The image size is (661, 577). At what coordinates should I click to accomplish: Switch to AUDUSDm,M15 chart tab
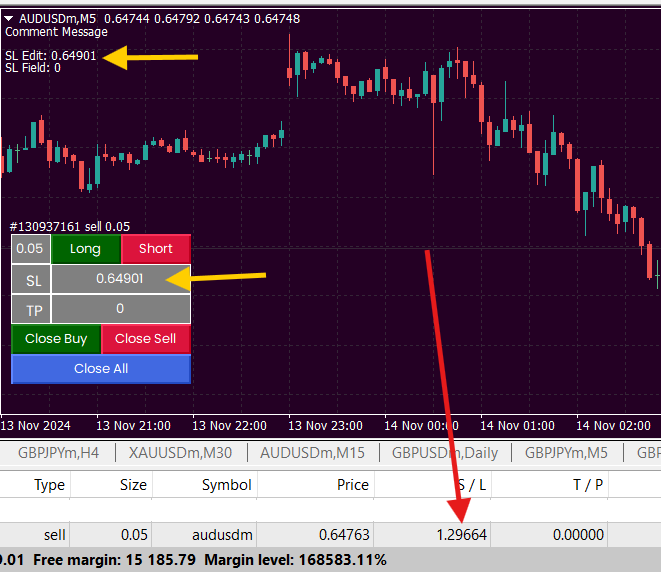pos(312,453)
